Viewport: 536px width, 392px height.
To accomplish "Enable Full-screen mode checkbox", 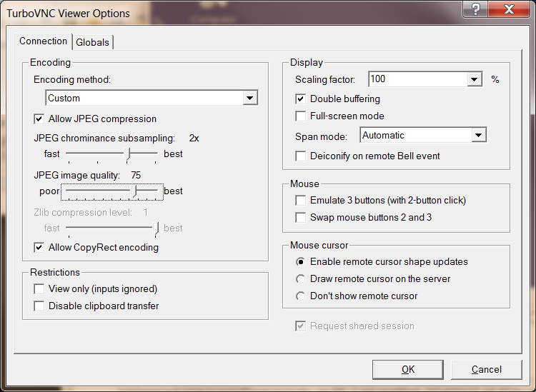I will [x=300, y=116].
